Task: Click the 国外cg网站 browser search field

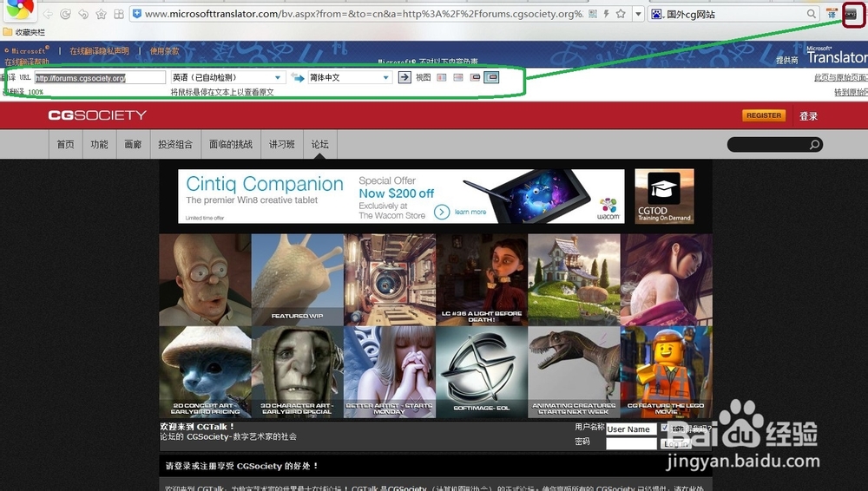Action: point(735,14)
